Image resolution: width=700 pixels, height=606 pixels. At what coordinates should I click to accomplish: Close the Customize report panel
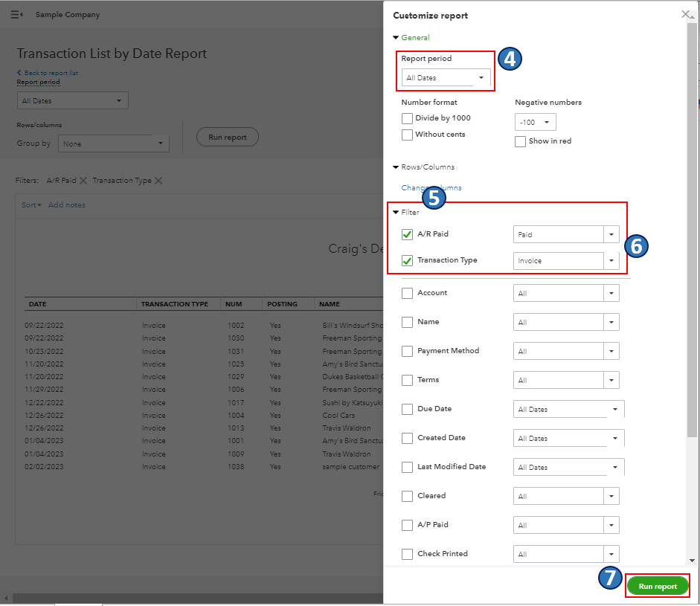pyautogui.click(x=685, y=14)
